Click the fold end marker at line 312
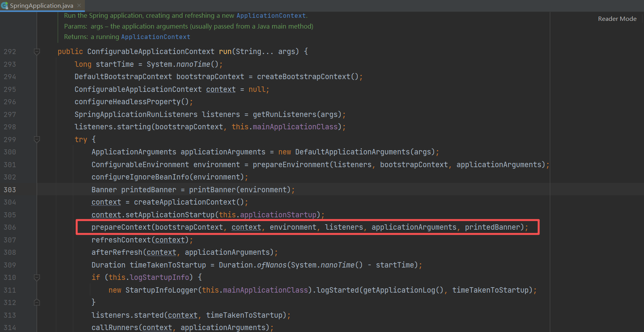Screen dimensions: 644x332 [x=37, y=302]
